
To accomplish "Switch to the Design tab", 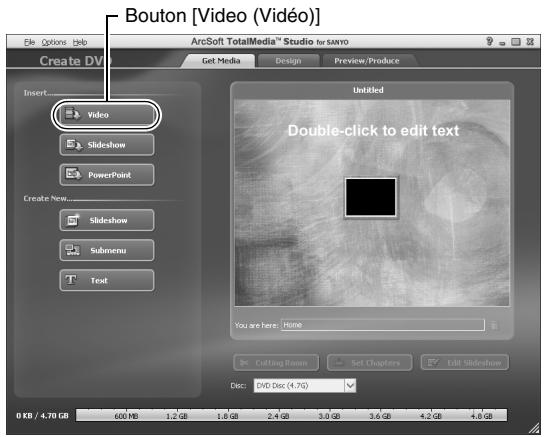I will click(288, 61).
